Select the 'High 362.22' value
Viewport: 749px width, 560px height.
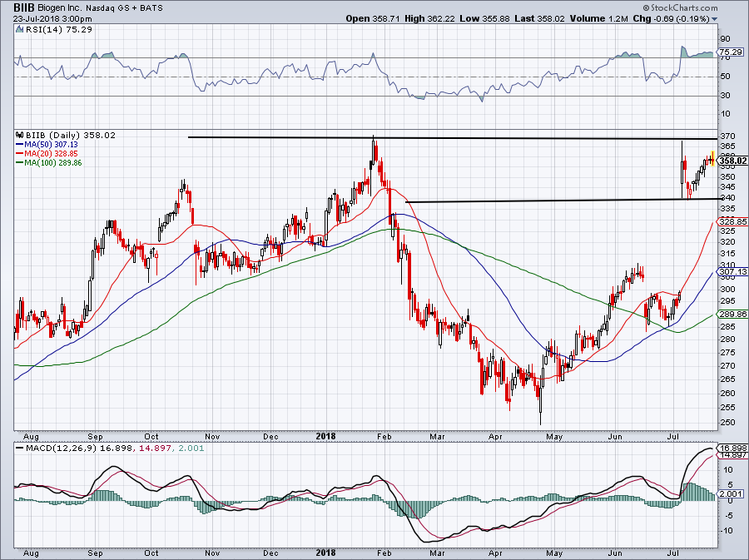tap(429, 18)
